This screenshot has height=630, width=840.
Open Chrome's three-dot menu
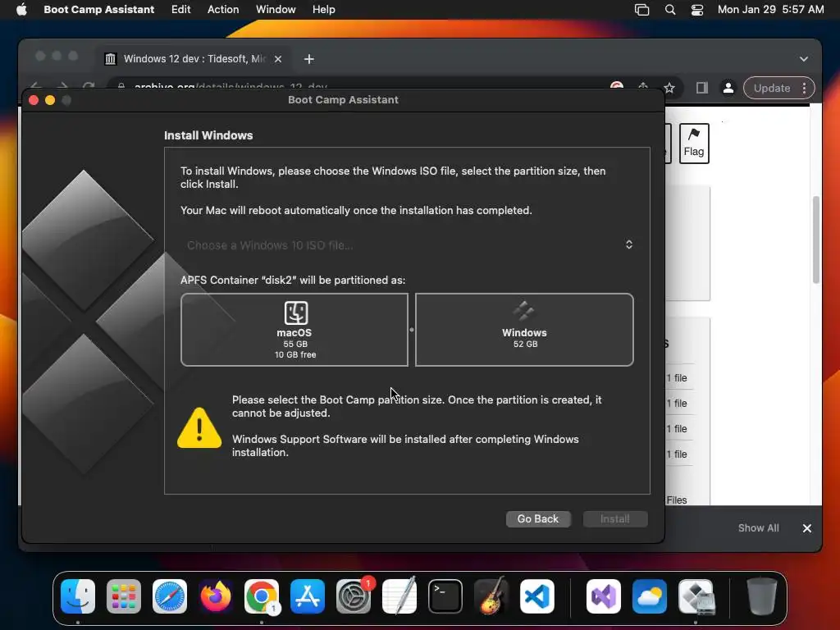pos(804,88)
